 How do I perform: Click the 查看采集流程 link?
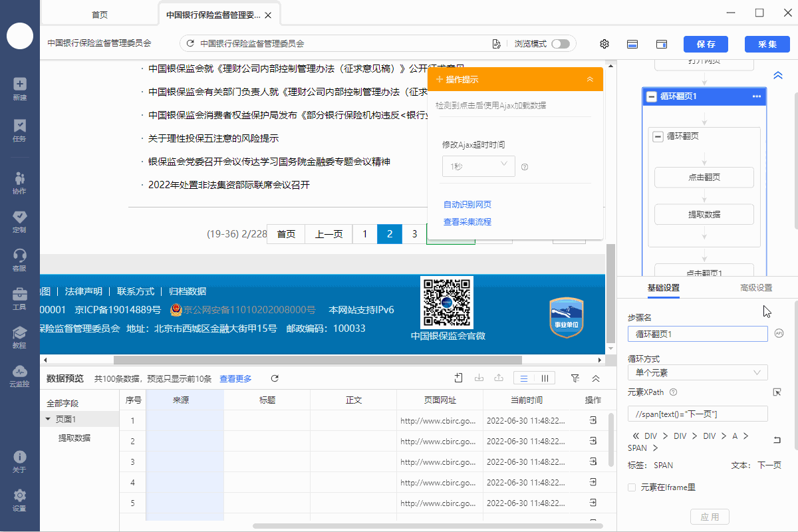(x=467, y=221)
